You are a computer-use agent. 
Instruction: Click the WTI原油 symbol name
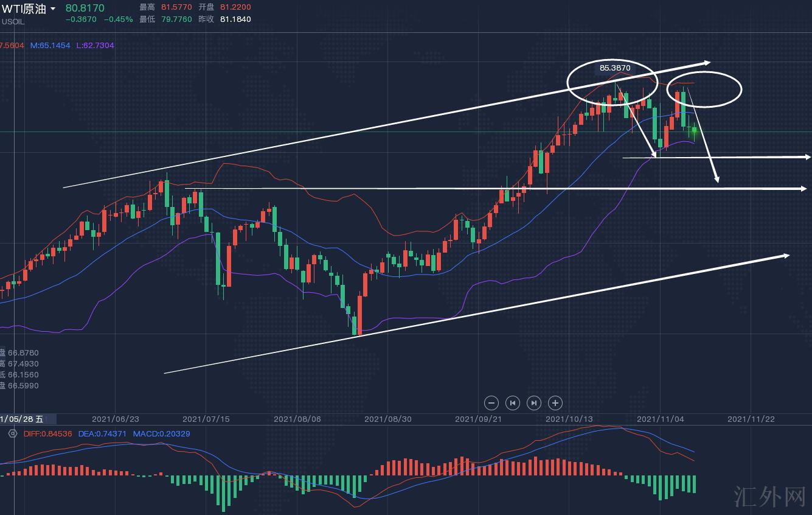24,9
